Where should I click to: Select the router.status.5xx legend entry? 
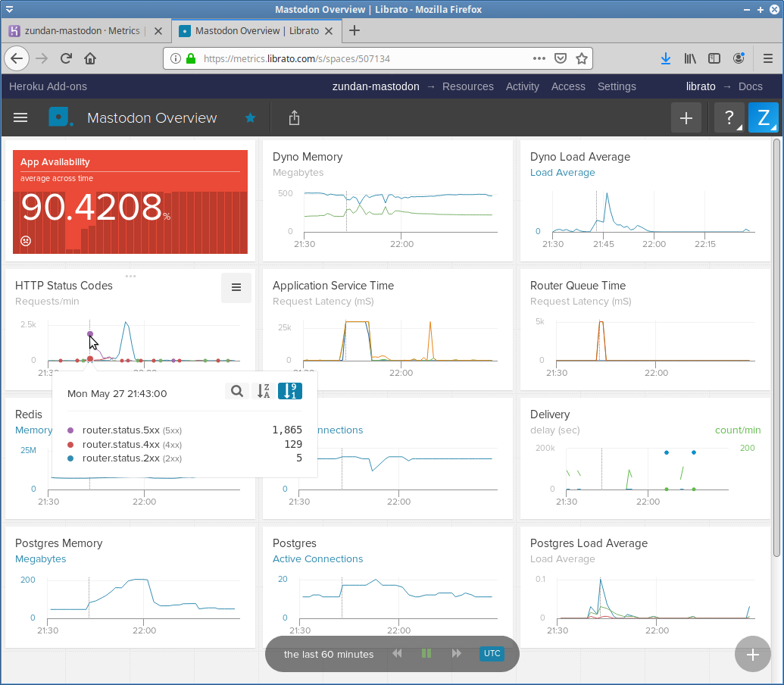tap(185, 430)
